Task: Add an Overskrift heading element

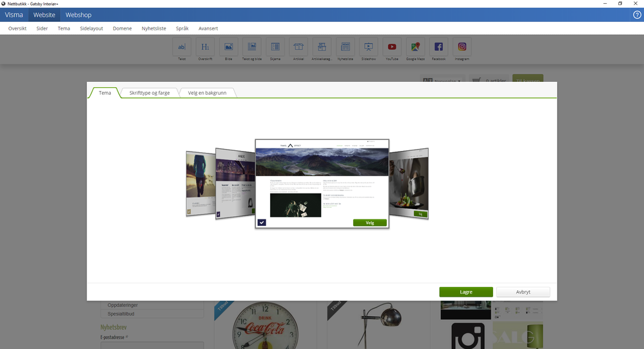Action: [205, 47]
